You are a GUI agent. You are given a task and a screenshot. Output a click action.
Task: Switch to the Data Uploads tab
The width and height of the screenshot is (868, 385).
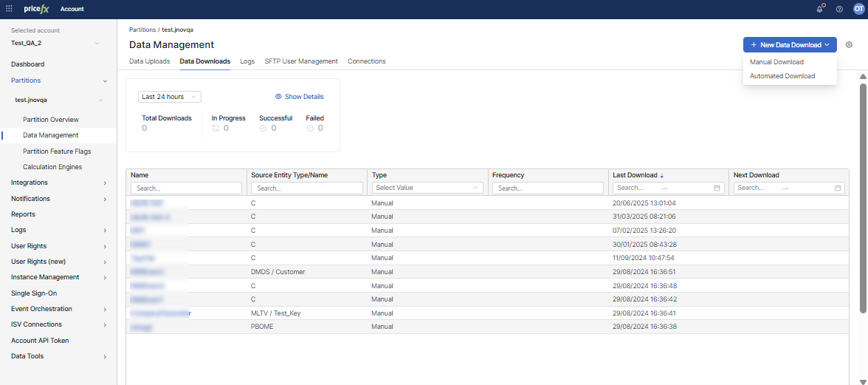point(149,61)
